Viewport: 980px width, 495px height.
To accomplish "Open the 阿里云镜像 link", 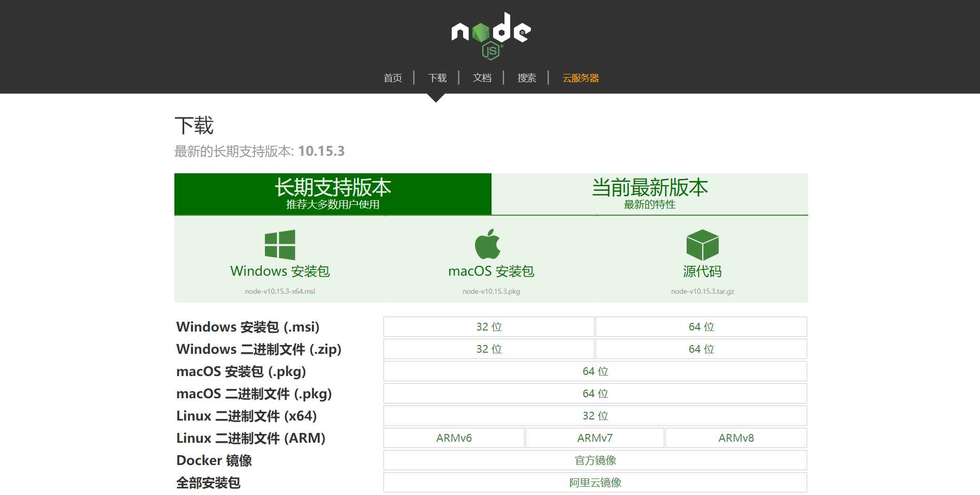I will (595, 483).
